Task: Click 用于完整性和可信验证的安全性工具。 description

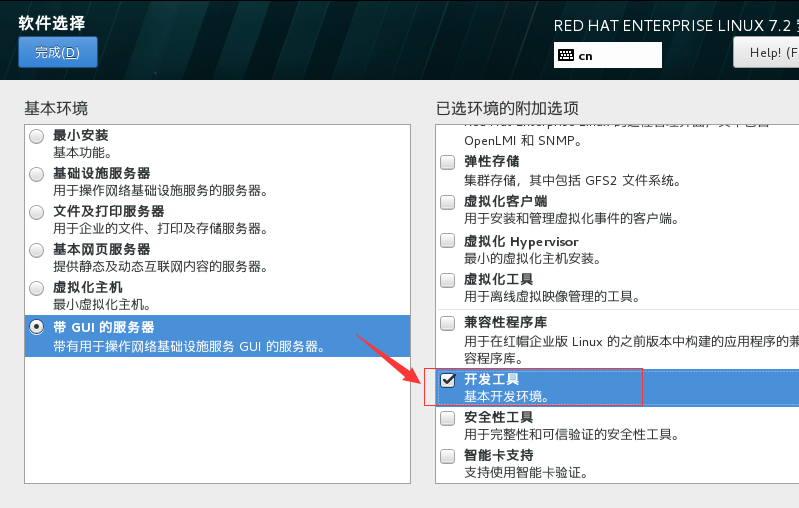Action: point(572,435)
